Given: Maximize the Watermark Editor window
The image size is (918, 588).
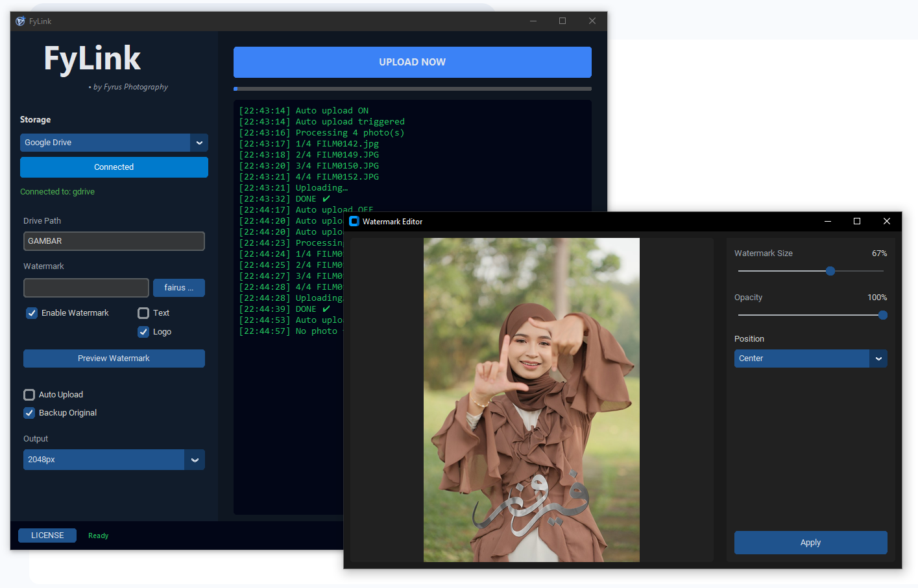Looking at the screenshot, I should tap(857, 221).
